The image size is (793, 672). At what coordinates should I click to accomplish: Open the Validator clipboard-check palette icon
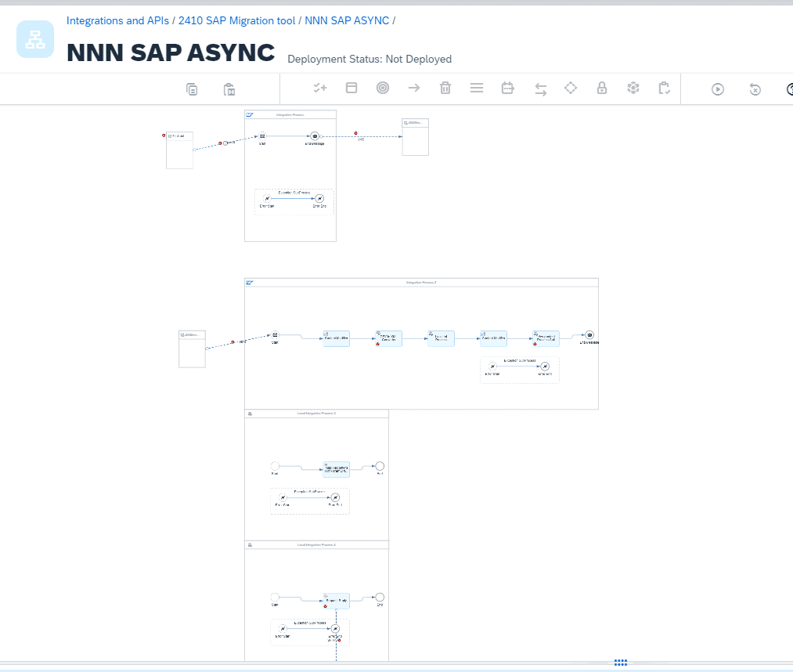click(x=664, y=88)
